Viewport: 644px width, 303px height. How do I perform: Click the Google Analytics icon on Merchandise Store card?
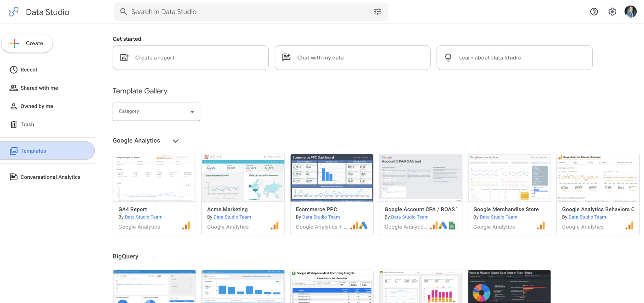541,226
